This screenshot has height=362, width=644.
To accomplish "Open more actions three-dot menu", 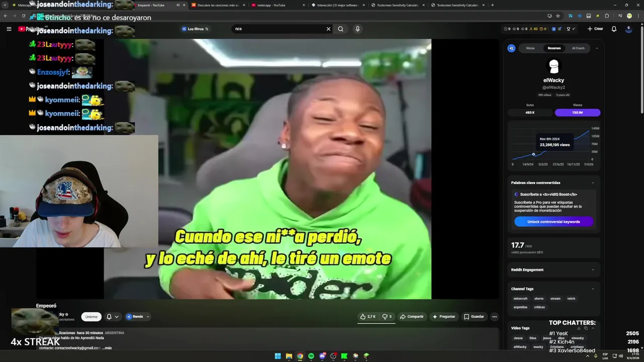I will pyautogui.click(x=495, y=317).
